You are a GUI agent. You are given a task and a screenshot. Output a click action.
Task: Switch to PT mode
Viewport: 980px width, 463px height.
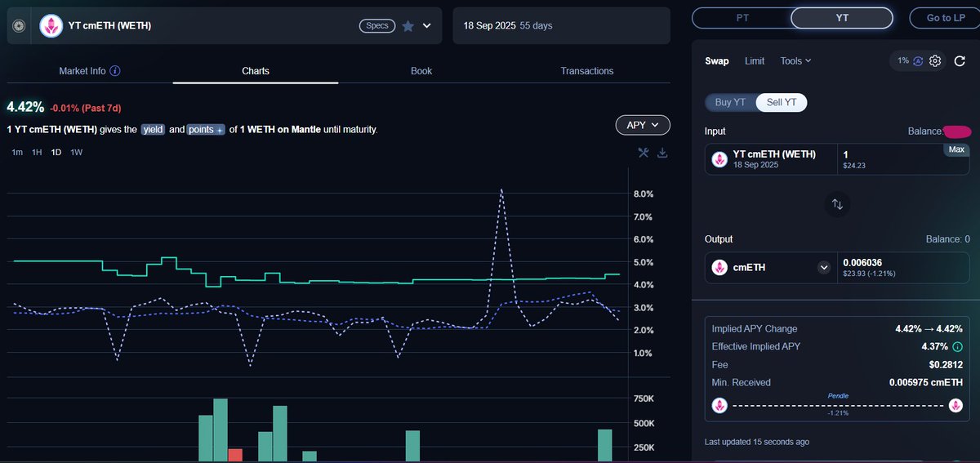pos(742,18)
